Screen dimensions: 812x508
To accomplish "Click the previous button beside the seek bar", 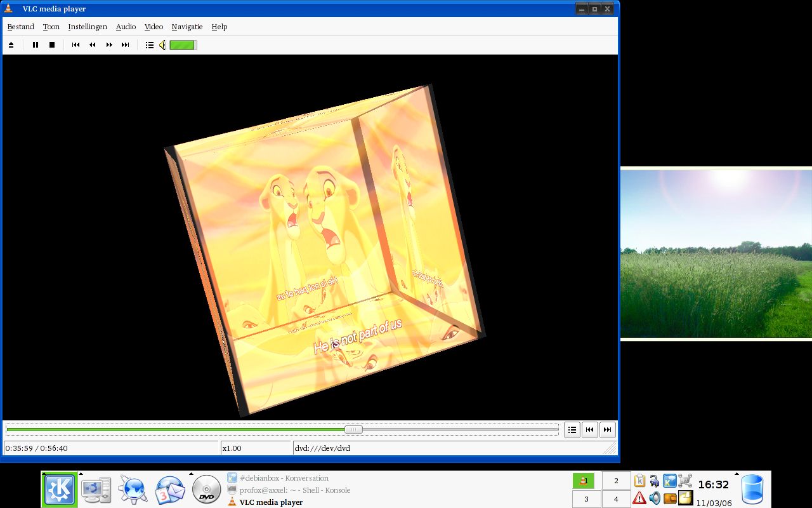I will coord(590,430).
